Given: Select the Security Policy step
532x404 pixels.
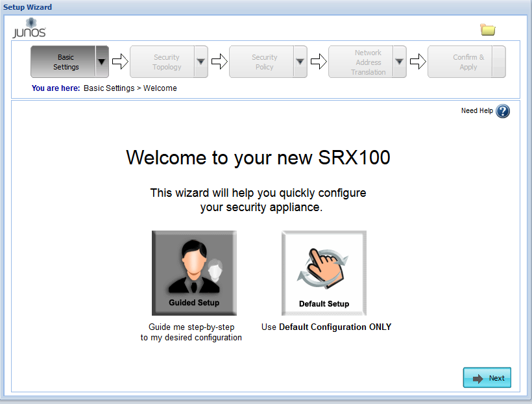Looking at the screenshot, I should pos(261,62).
